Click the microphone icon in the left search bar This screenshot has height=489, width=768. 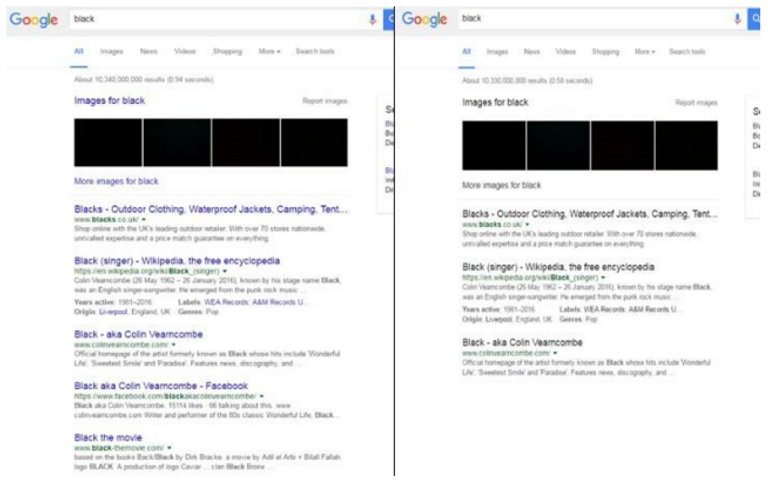[372, 19]
